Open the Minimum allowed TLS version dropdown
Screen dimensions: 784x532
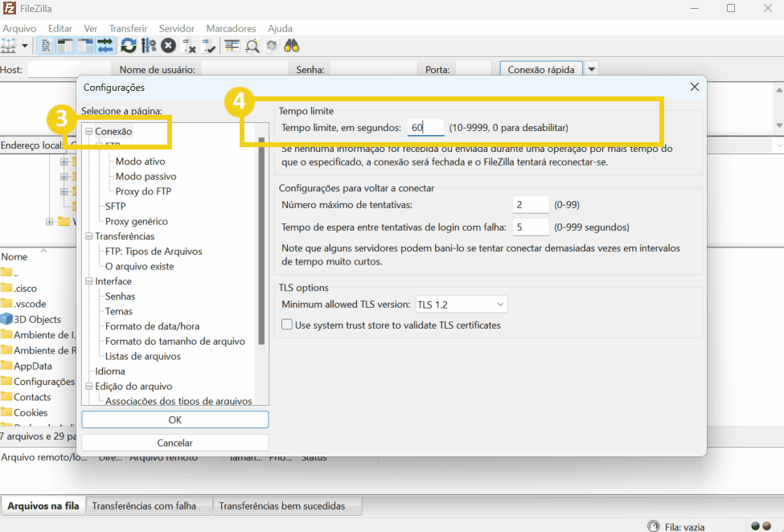(462, 305)
